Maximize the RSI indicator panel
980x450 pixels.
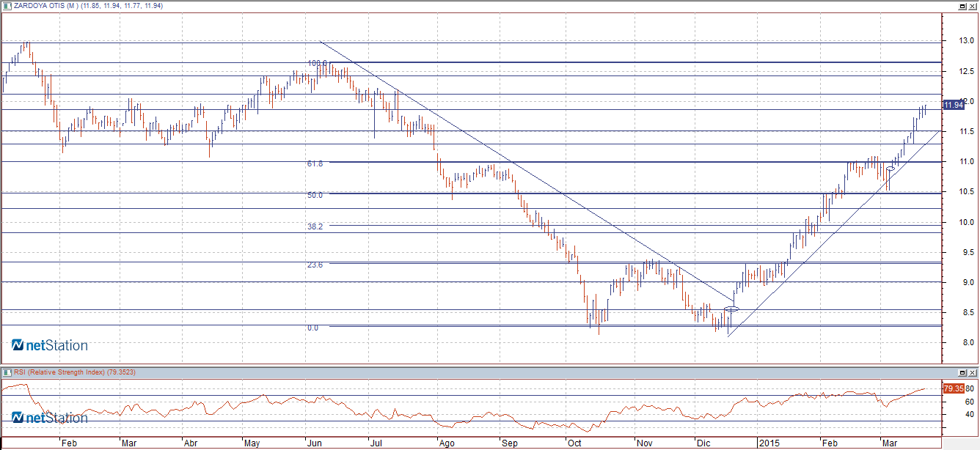[962, 373]
